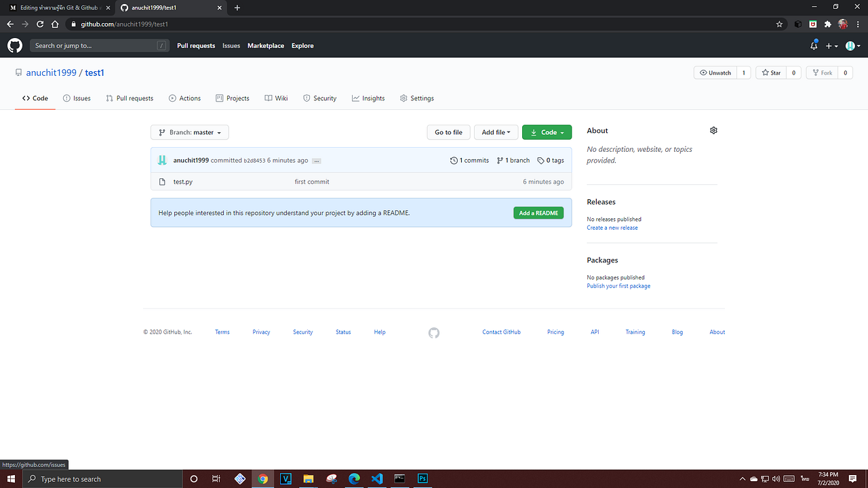868x488 pixels.
Task: Fork the repository with the Fork button
Action: pos(822,72)
